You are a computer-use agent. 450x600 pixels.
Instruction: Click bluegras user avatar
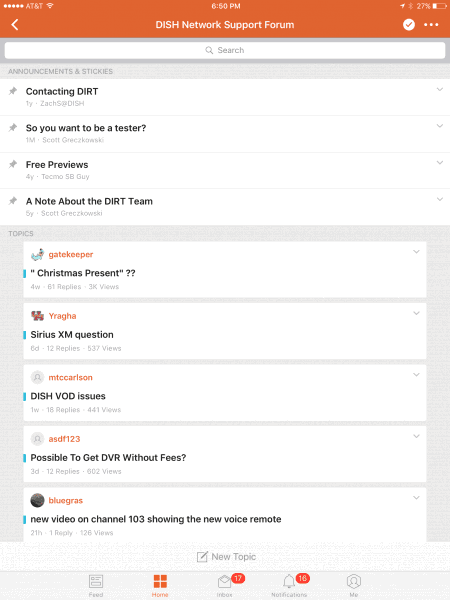pyautogui.click(x=38, y=500)
